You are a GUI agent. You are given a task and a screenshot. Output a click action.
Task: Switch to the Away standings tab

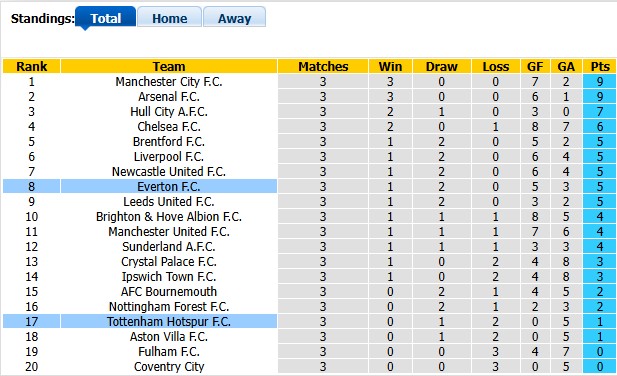click(x=235, y=18)
